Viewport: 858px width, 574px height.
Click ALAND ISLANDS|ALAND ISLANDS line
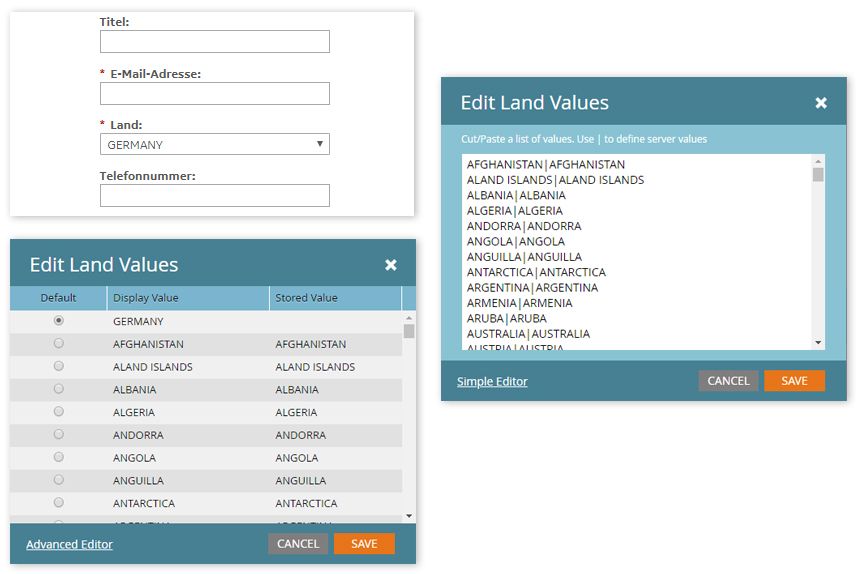pyautogui.click(x=555, y=179)
